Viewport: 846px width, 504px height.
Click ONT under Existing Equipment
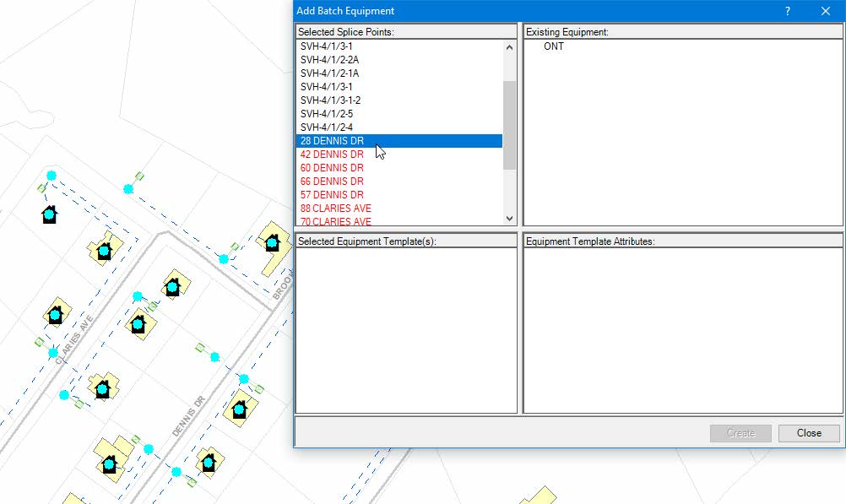click(x=554, y=46)
